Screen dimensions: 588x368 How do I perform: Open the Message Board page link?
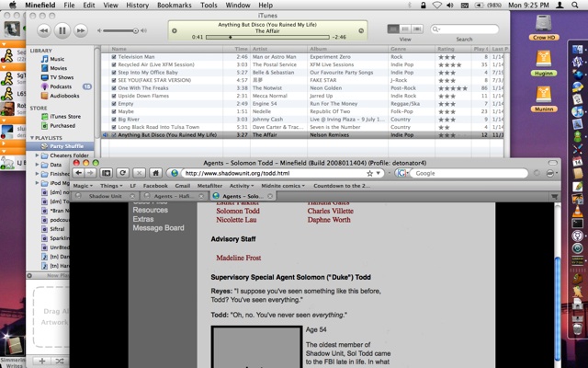[x=158, y=228]
